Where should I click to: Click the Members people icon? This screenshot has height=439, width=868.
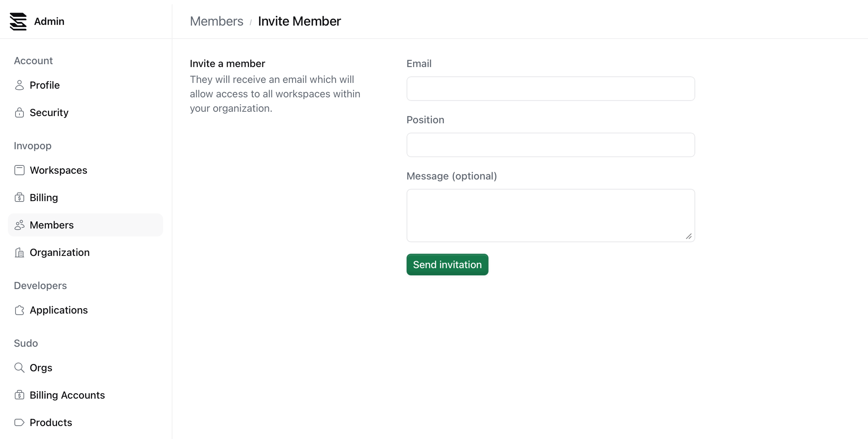[19, 225]
